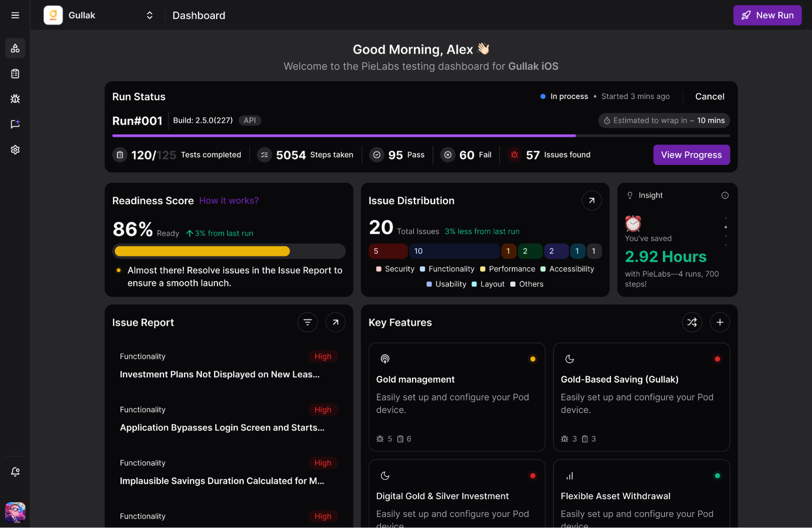Screen dimensions: 812x528
Task: Open Digital Gold & Silver Investment card
Action: pos(457,493)
